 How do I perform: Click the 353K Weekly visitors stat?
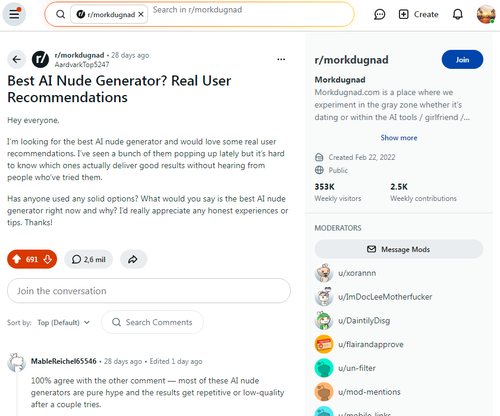(338, 192)
